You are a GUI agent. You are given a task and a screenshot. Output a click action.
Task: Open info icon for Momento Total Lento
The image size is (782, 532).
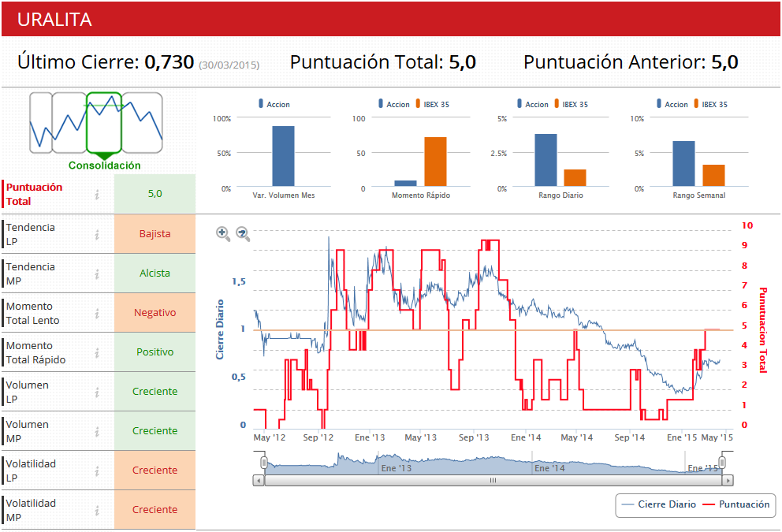(97, 313)
